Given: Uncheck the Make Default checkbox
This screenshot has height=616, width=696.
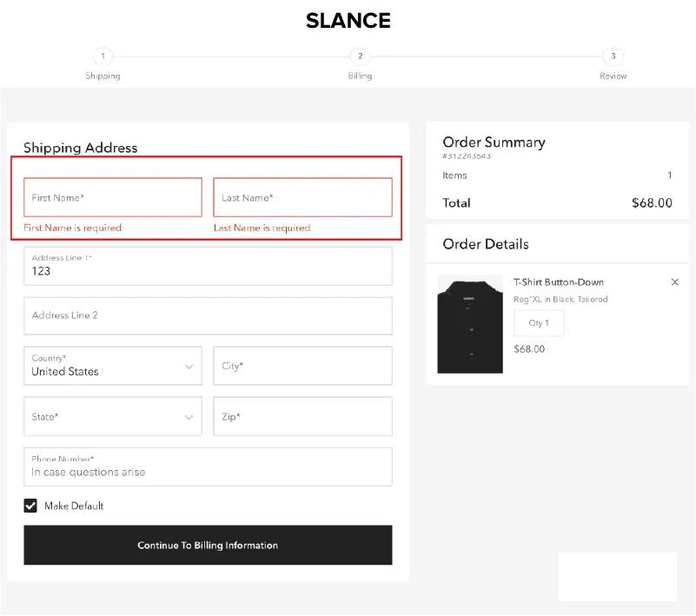Looking at the screenshot, I should click(30, 506).
